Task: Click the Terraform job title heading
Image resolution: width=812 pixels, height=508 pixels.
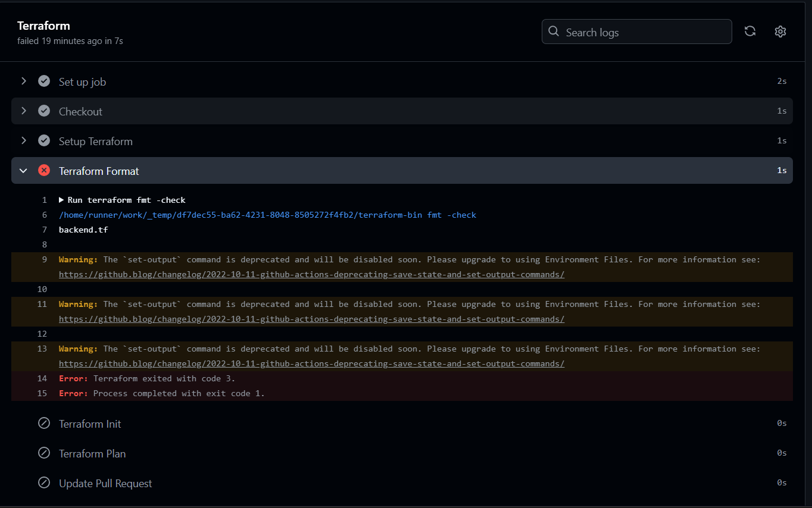Action: coord(43,26)
